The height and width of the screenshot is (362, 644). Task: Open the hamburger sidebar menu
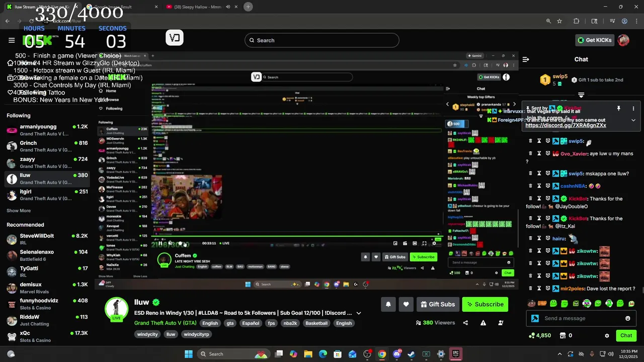(x=12, y=40)
